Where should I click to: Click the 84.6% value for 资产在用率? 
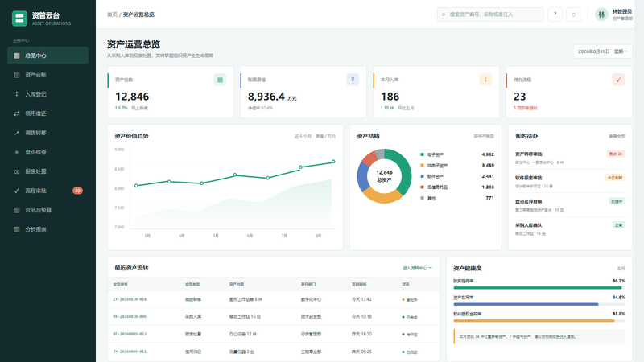(618, 298)
